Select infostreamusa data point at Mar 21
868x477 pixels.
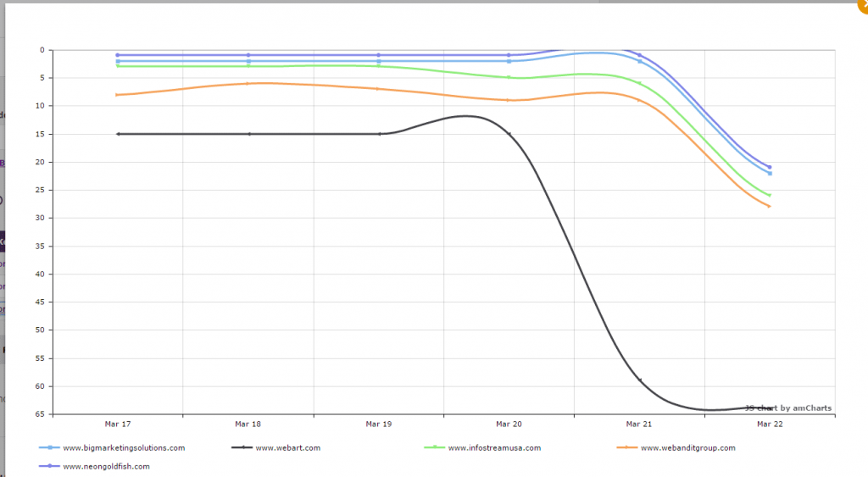[639, 84]
